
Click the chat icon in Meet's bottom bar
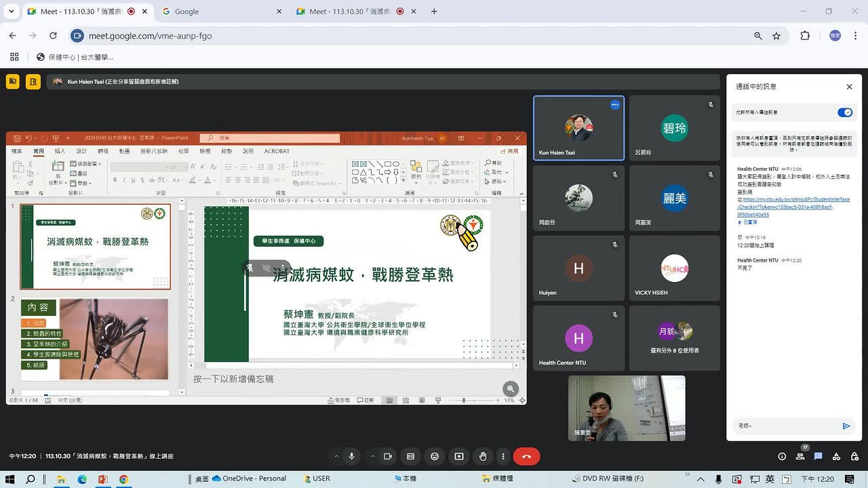point(818,456)
